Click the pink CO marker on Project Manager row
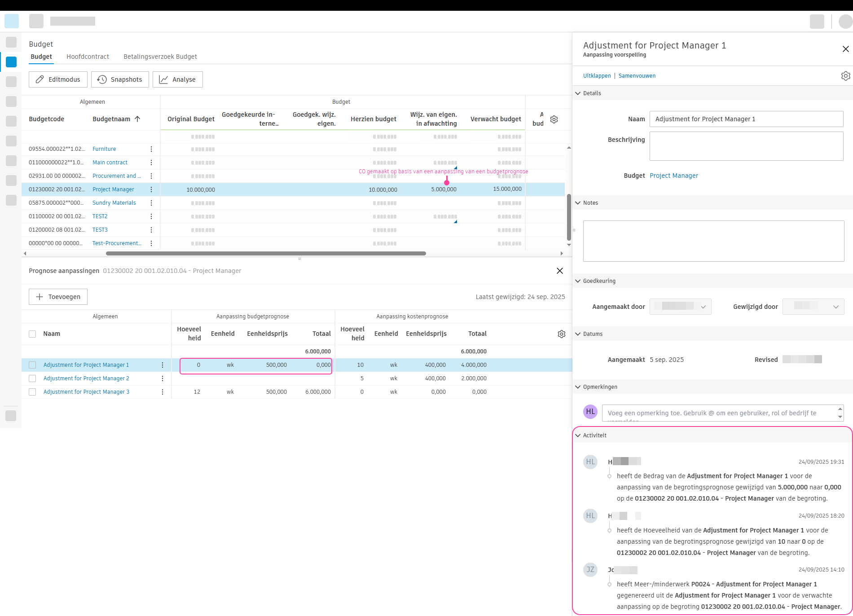Screen dimensions: 853x616 447,182
